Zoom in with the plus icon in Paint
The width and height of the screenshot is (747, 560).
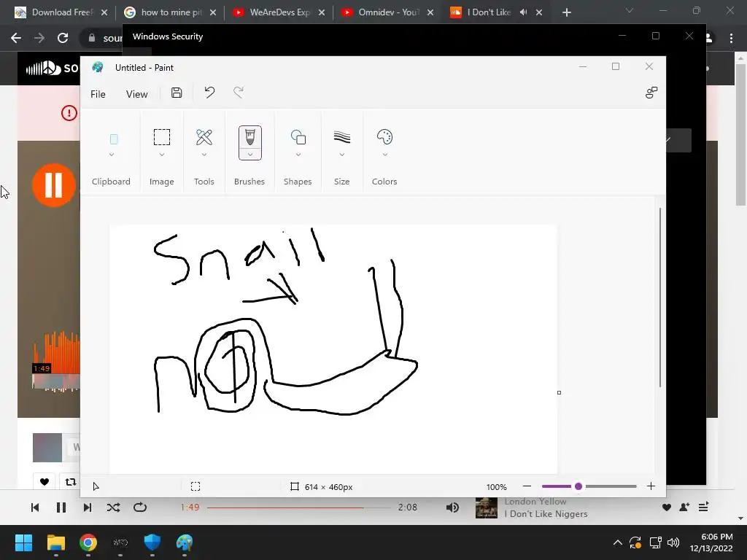coord(651,486)
